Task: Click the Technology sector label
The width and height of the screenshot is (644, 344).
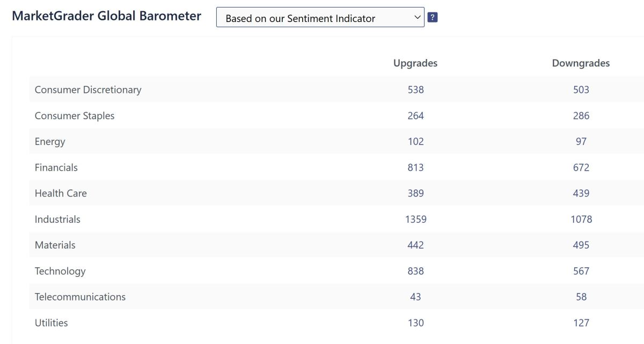Action: (60, 271)
